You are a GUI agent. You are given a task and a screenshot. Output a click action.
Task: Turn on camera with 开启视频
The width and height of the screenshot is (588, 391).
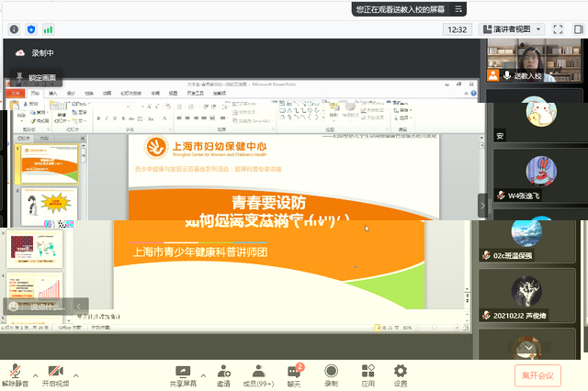pos(55,375)
